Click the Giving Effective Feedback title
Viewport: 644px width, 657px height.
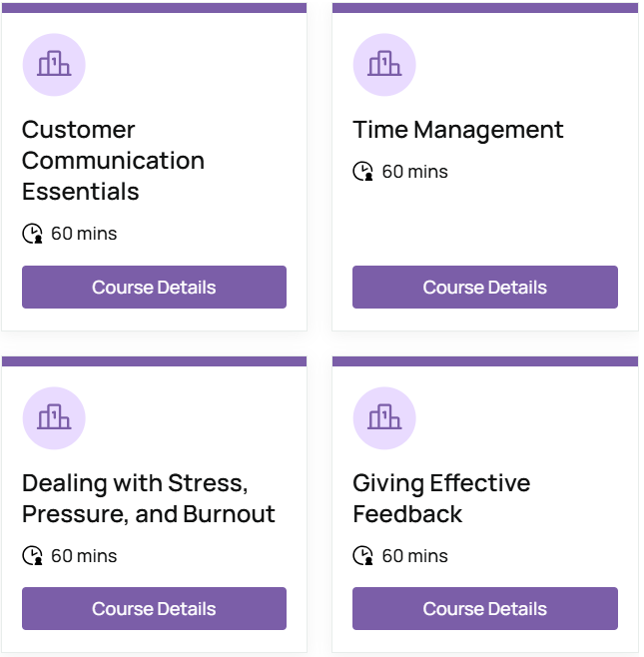(441, 498)
